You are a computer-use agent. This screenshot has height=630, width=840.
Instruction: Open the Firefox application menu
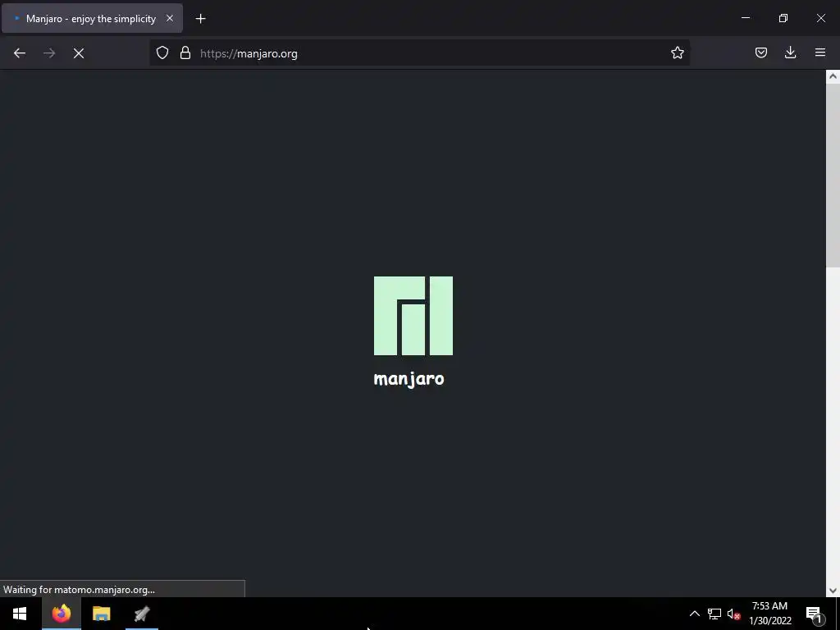[820, 52]
